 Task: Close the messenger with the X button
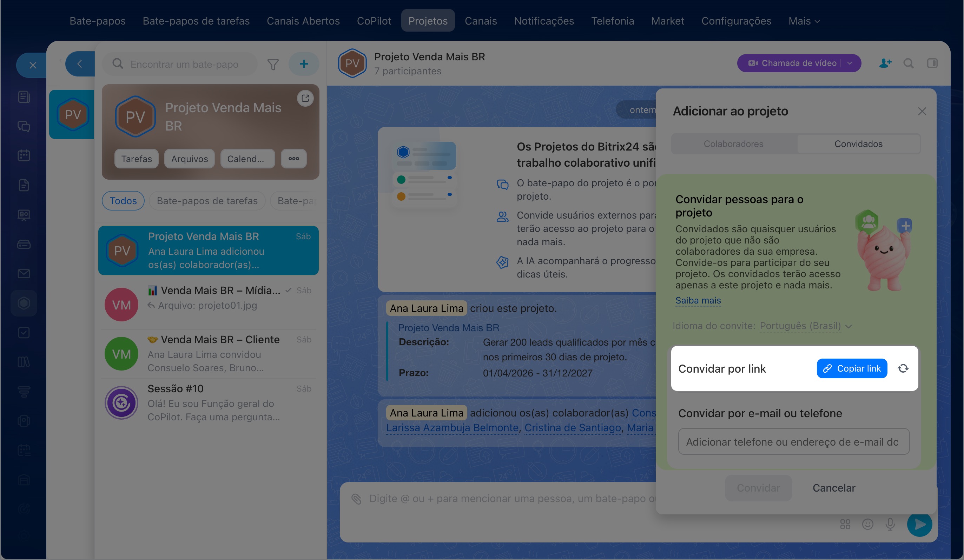click(33, 65)
